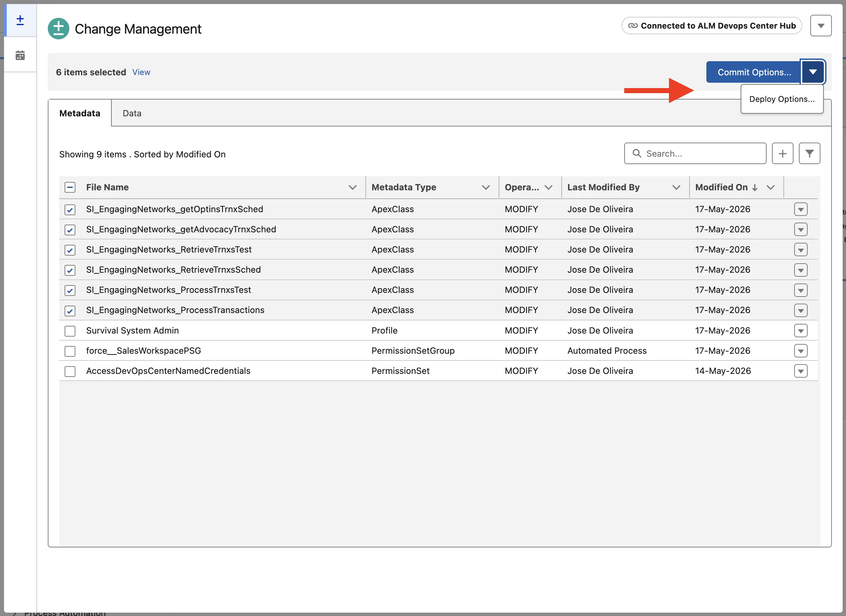
Task: Check the AccessDevOpsCenterNamedCredentials checkbox
Action: tap(70, 371)
